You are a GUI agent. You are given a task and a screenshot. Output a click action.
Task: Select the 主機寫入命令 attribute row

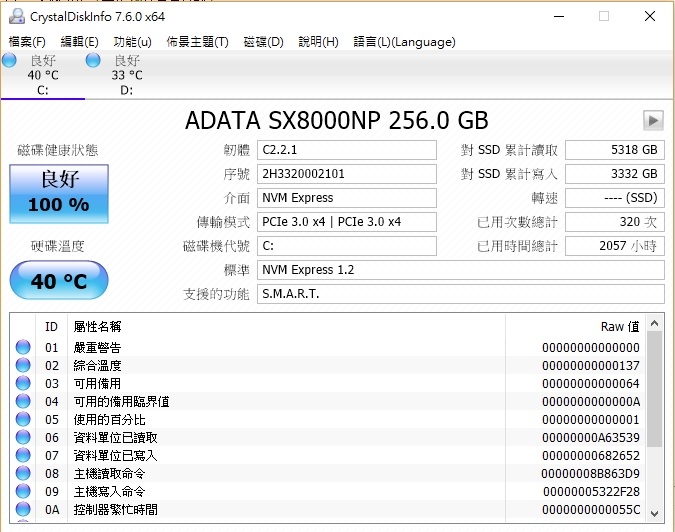(327, 491)
